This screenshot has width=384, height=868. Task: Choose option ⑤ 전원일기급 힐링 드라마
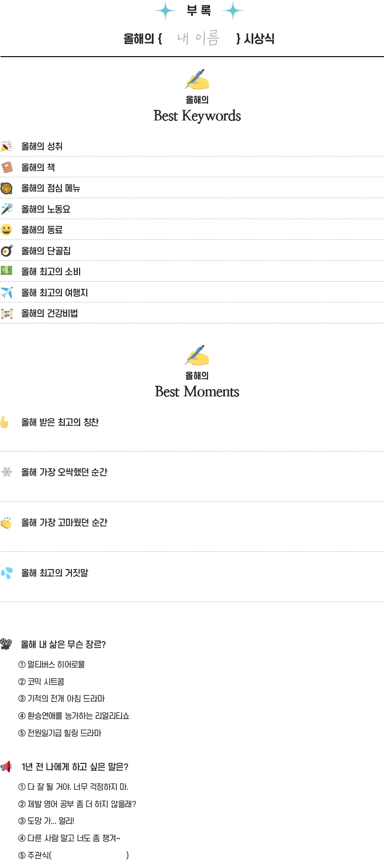[x=60, y=733]
